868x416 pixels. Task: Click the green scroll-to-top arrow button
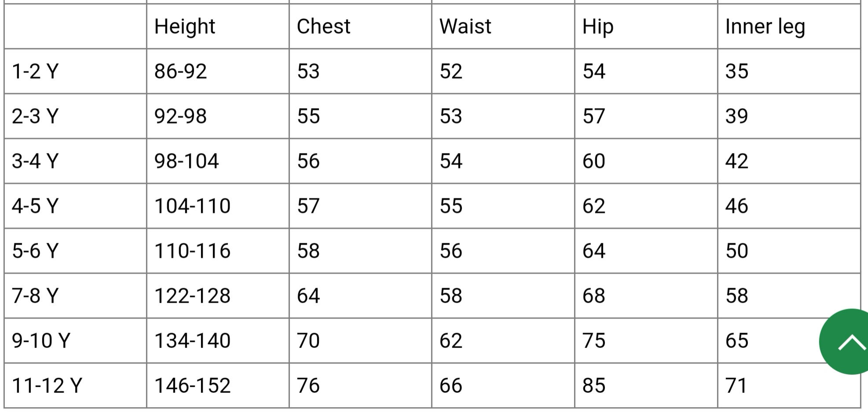tap(846, 341)
